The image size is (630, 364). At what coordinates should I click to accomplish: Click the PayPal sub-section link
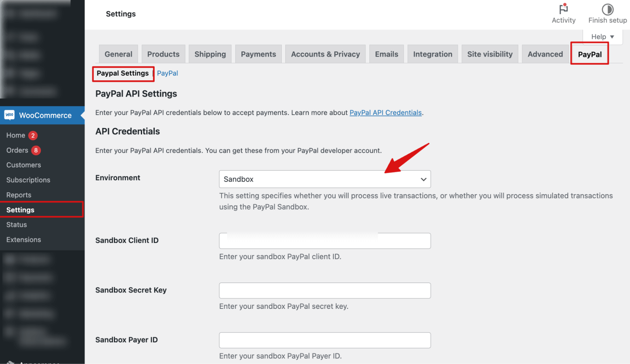[x=167, y=73]
